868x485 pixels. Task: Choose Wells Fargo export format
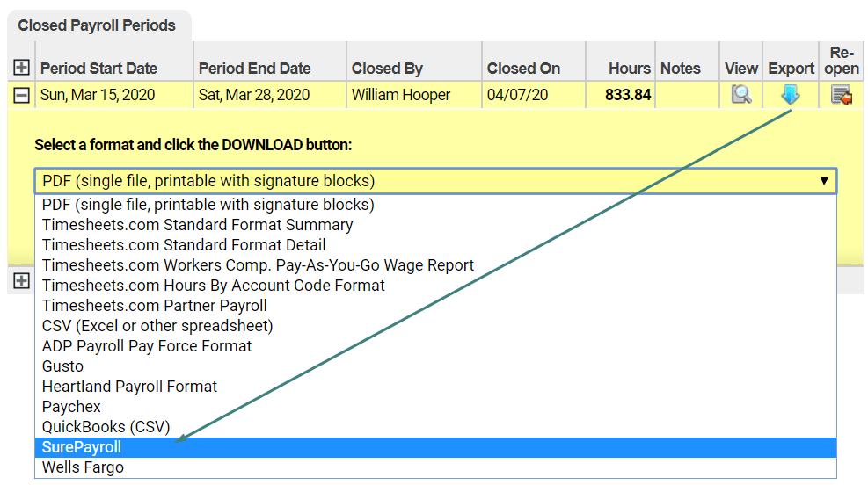pos(435,467)
